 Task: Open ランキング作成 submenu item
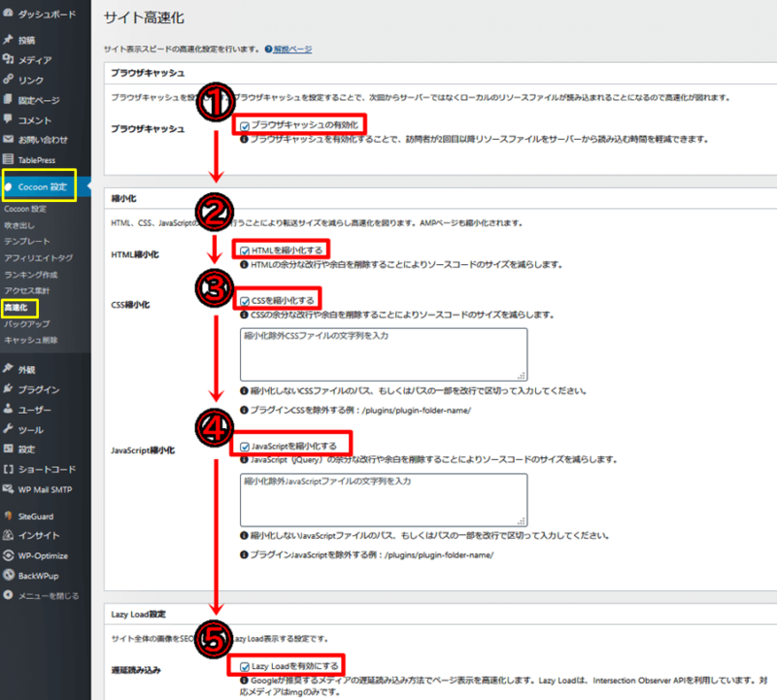tap(31, 275)
